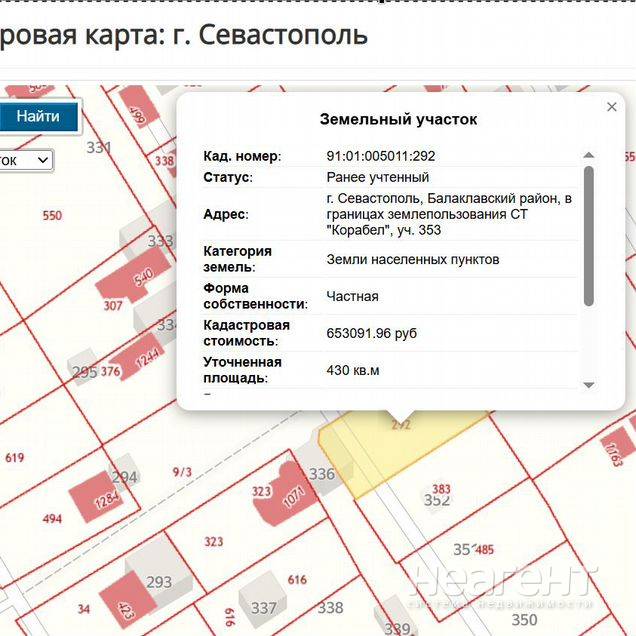The width and height of the screenshot is (636, 636).
Task: Open the dropdown below the Найти button
Action: [25, 160]
